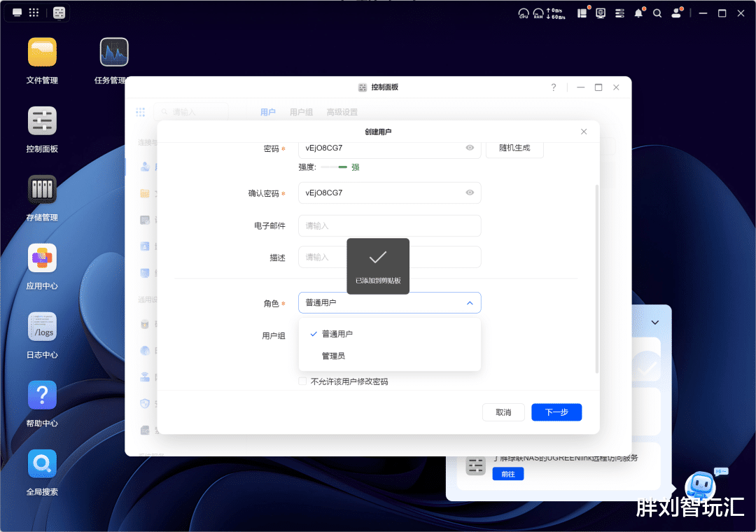
Task: Collapse the notification panel chevron
Action: click(x=654, y=322)
